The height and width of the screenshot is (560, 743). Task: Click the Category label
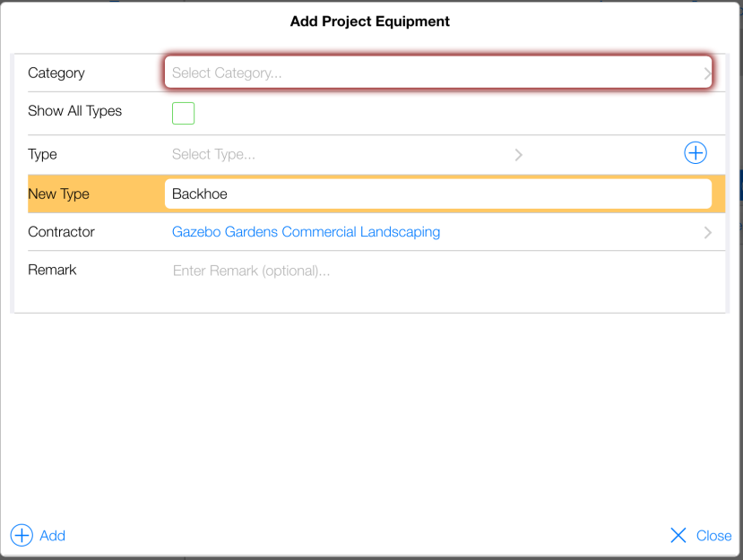coord(56,73)
